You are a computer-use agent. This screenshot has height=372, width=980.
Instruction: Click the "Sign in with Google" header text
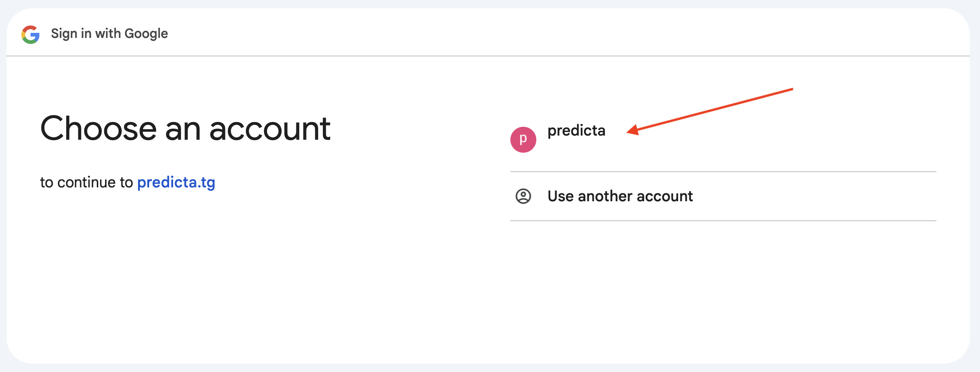point(109,34)
